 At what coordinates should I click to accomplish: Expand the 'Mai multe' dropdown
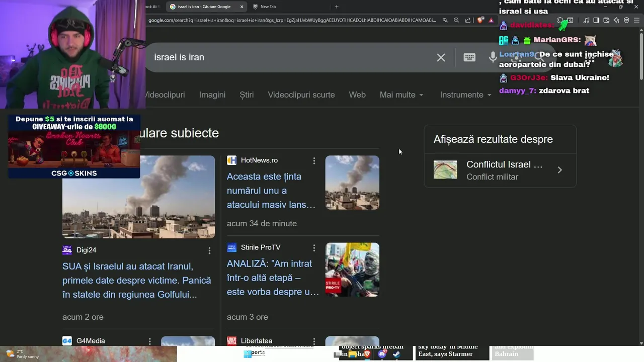[401, 95]
